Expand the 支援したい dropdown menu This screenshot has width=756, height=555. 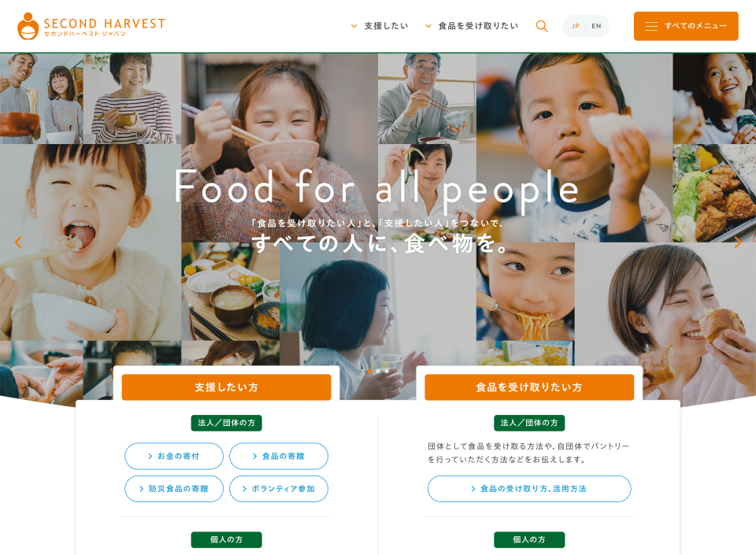pos(380,26)
